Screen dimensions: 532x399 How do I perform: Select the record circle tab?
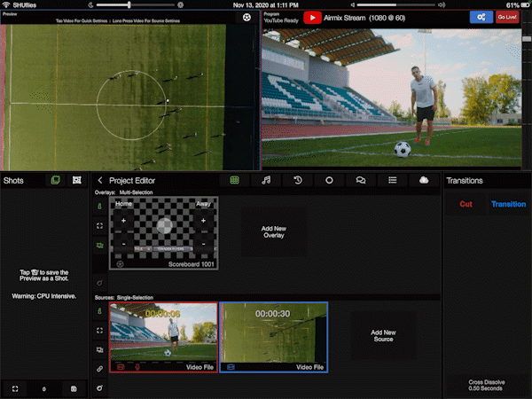(x=329, y=180)
